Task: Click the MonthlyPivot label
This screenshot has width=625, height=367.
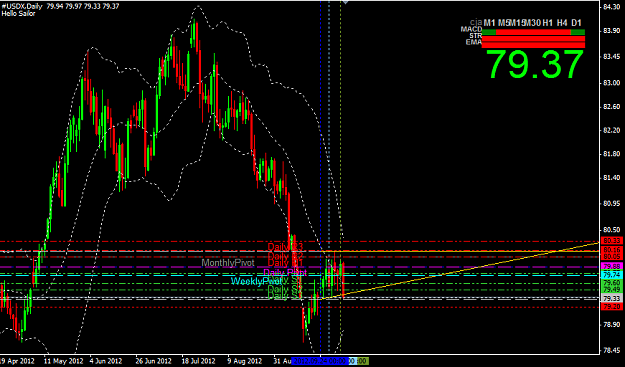Action: pos(228,263)
